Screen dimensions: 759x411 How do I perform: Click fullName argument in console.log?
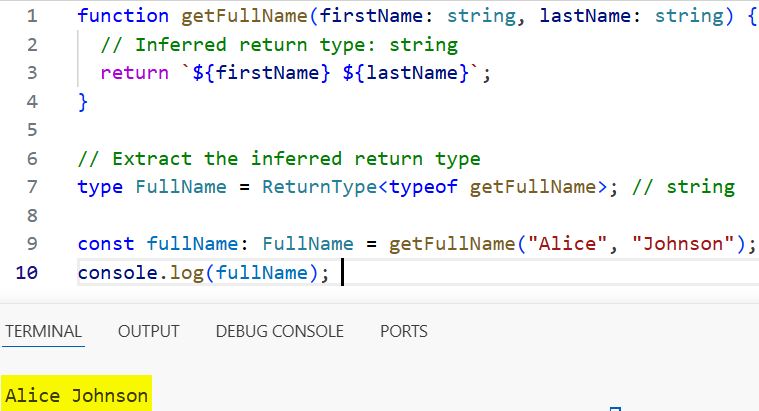261,273
